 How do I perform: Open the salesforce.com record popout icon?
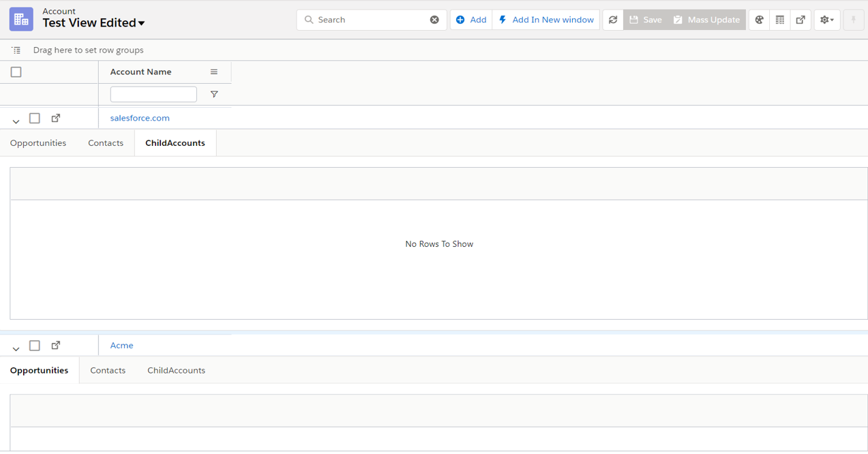(x=56, y=118)
